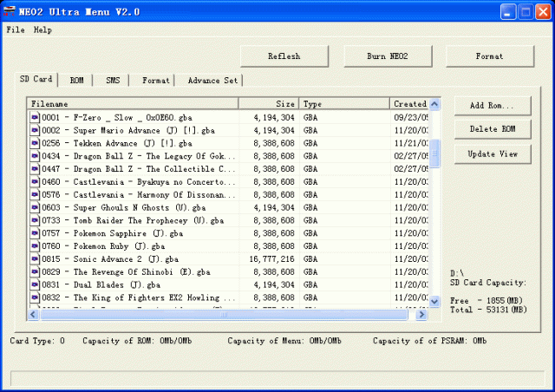Screen dimensions: 555x392
Task: Sort list by the Created column header
Action: tap(409, 104)
